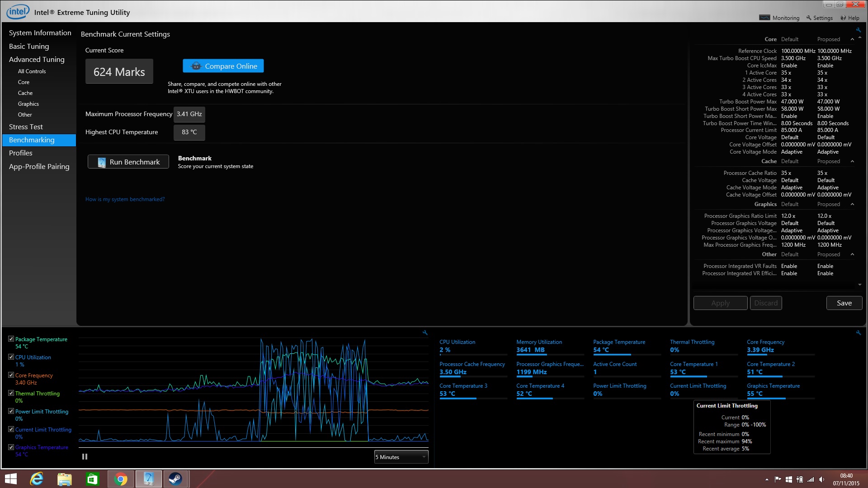
Task: Collapse the Core settings section
Action: [852, 39]
